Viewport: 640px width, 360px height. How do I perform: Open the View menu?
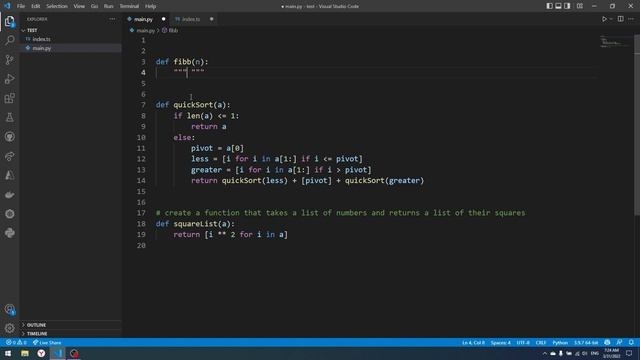(79, 6)
